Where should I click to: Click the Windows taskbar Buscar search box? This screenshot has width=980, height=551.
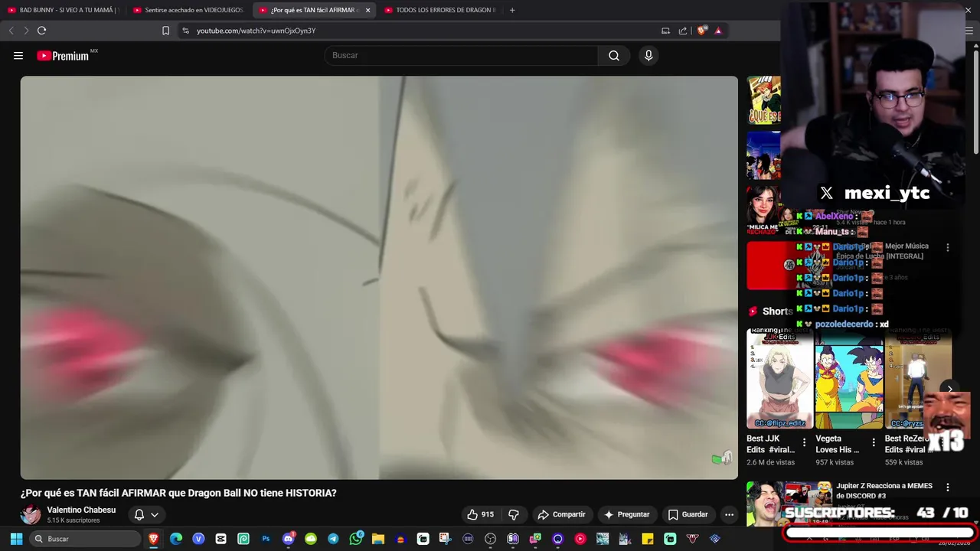tap(85, 539)
